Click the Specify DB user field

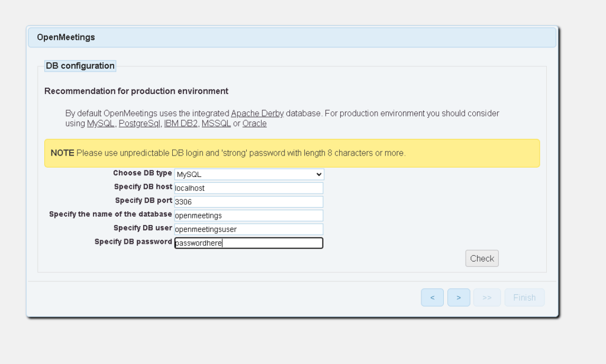pos(249,229)
